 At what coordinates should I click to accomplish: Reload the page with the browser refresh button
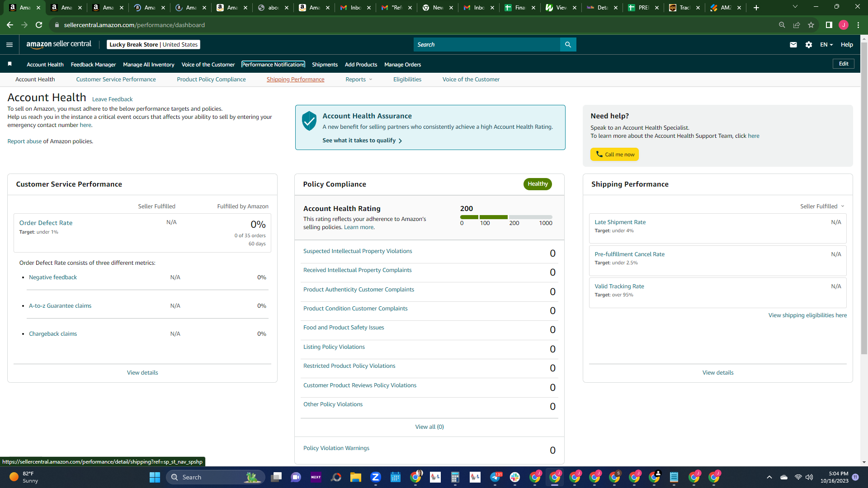[39, 25]
